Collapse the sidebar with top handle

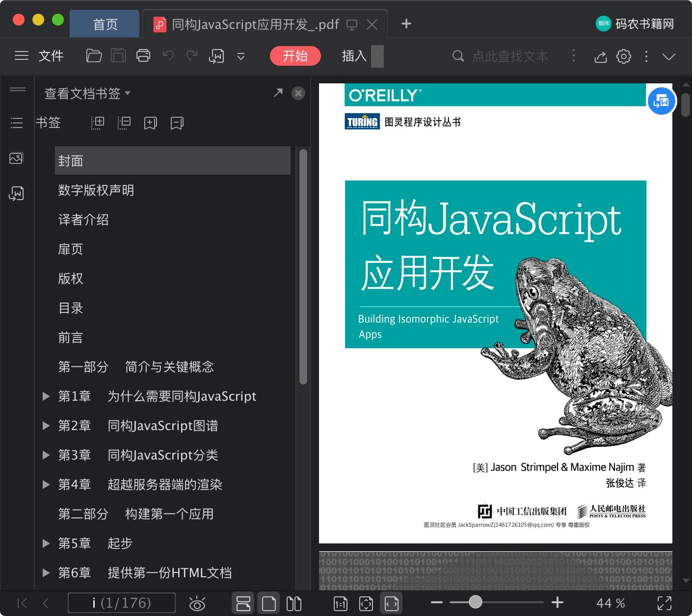[18, 89]
